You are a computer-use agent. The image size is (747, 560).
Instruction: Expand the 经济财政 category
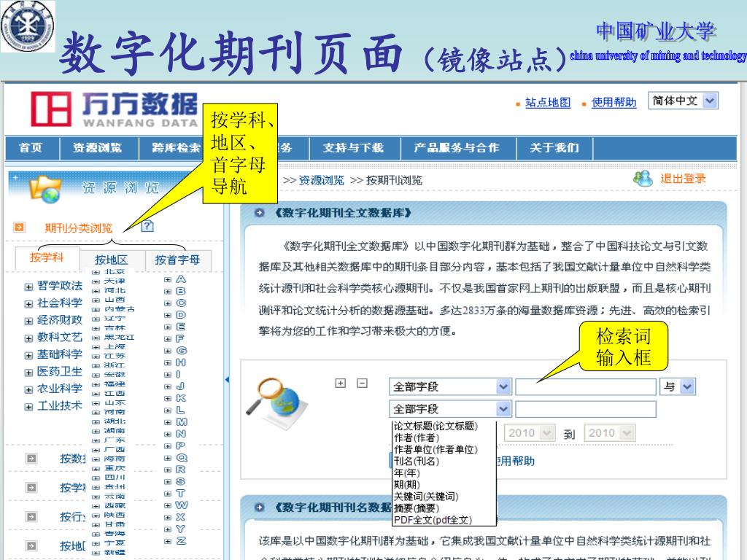pos(28,321)
